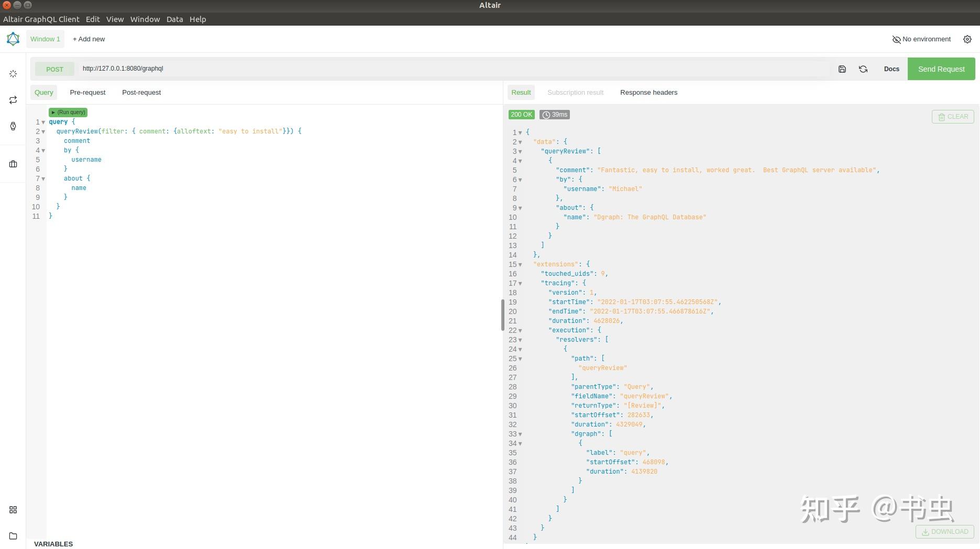Open the Data menu

click(174, 19)
